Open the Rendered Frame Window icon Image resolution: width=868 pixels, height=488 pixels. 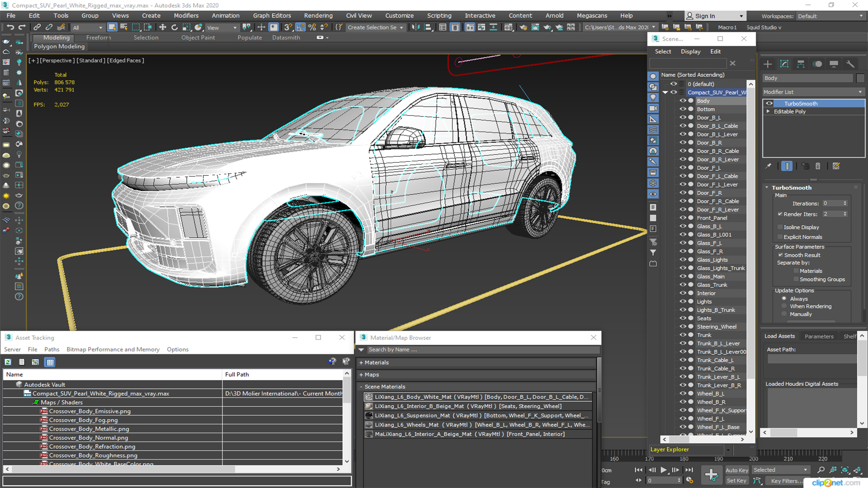pyautogui.click(x=535, y=28)
